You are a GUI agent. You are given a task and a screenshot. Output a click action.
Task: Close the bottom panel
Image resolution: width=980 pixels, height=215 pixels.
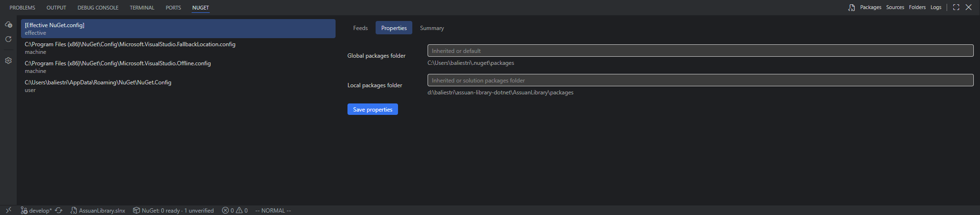[969, 8]
